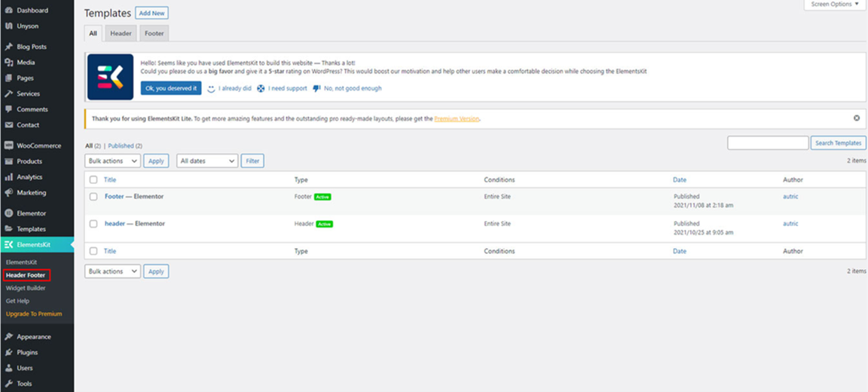Click the Filter button
The image size is (868, 392).
tap(252, 161)
